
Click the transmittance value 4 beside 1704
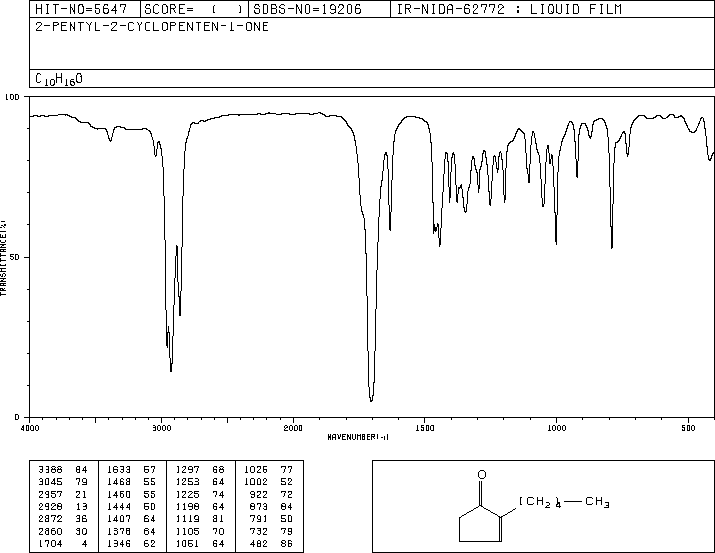[84, 543]
